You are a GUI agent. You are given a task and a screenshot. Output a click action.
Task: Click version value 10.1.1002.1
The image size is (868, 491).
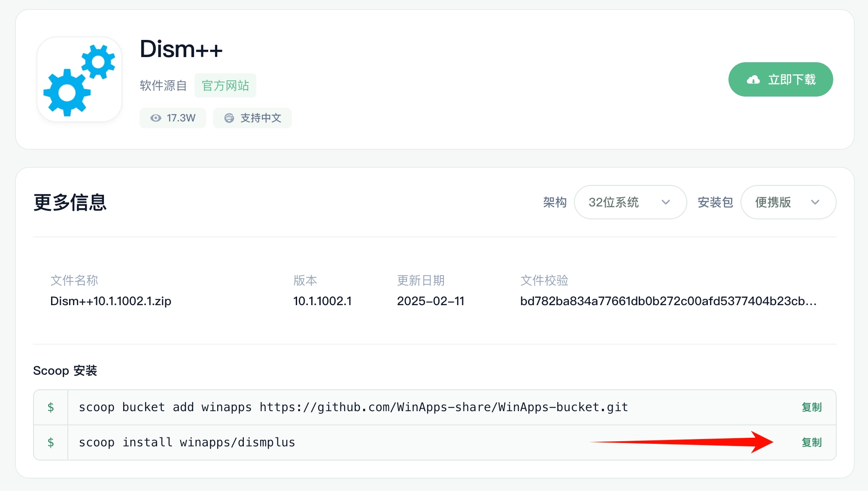(x=322, y=301)
